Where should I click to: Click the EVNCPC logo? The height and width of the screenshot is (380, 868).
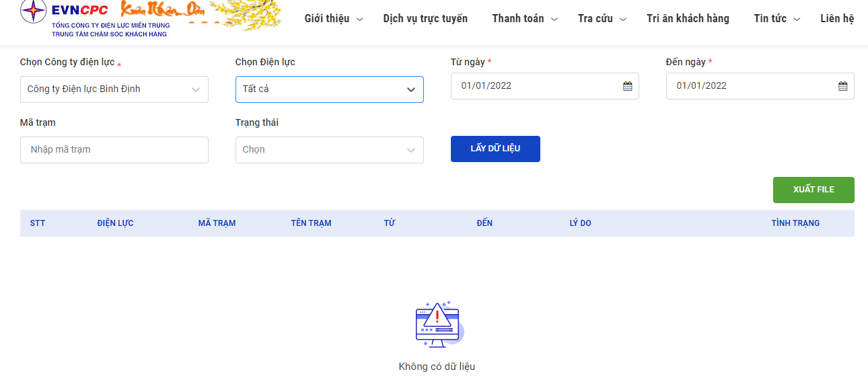[x=96, y=17]
